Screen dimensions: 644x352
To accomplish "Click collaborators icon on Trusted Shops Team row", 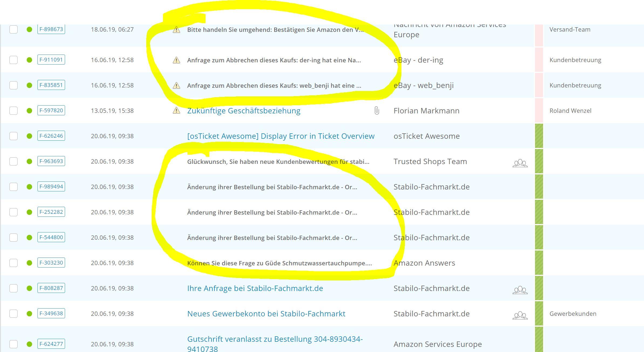I will point(520,163).
